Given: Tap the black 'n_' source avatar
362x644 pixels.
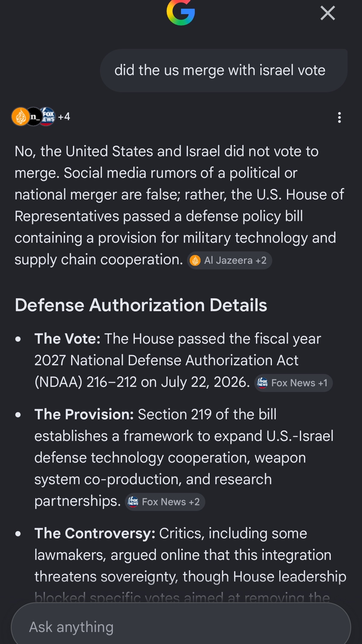Looking at the screenshot, I should click(x=34, y=117).
